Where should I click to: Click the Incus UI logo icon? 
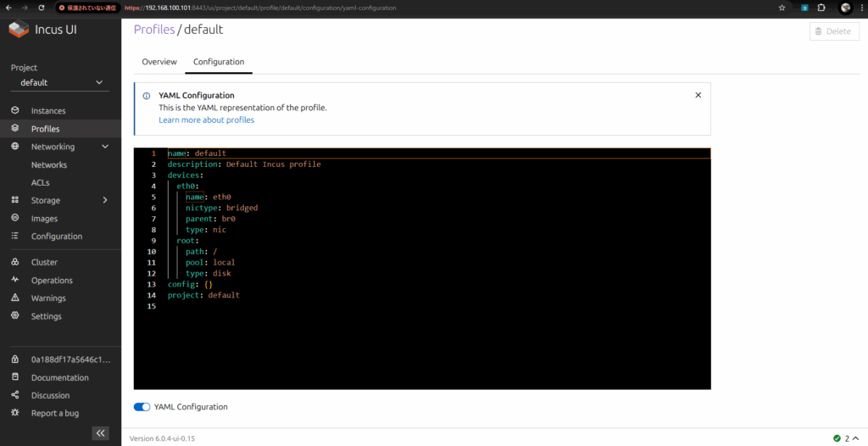point(19,30)
